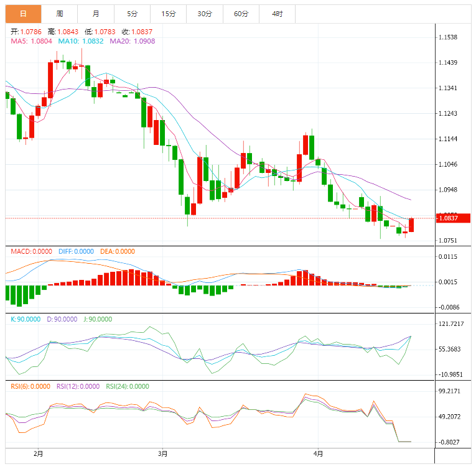Switch to the 月 monthly tab
476x469 pixels.
point(96,14)
